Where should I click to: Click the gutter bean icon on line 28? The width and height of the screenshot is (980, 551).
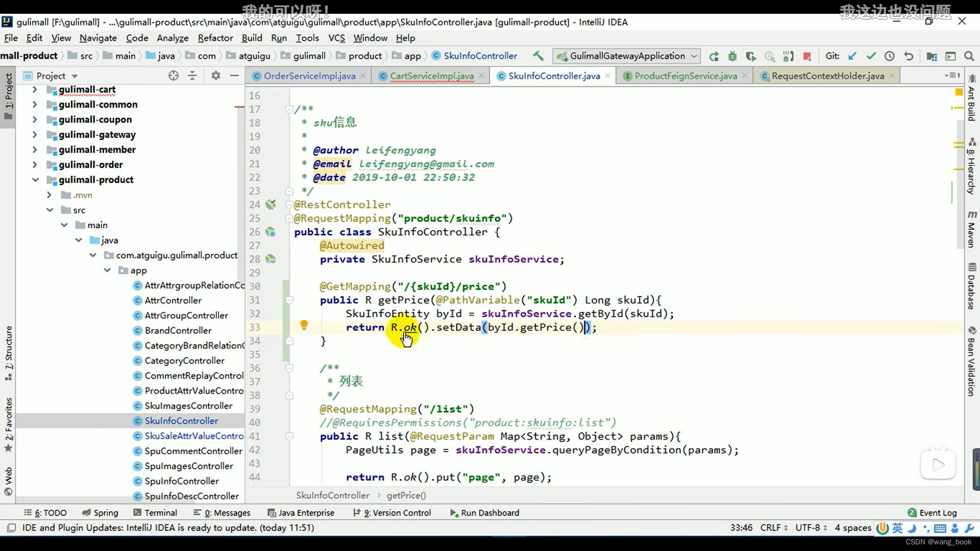[271, 259]
